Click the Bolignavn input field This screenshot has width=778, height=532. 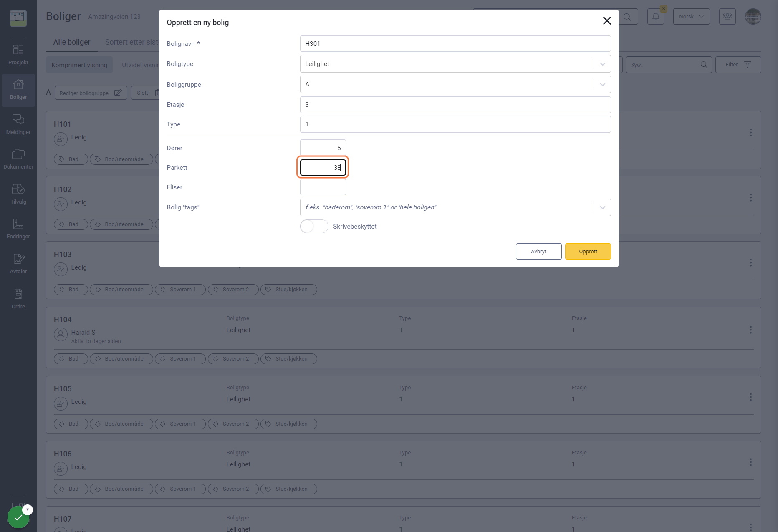coord(455,44)
